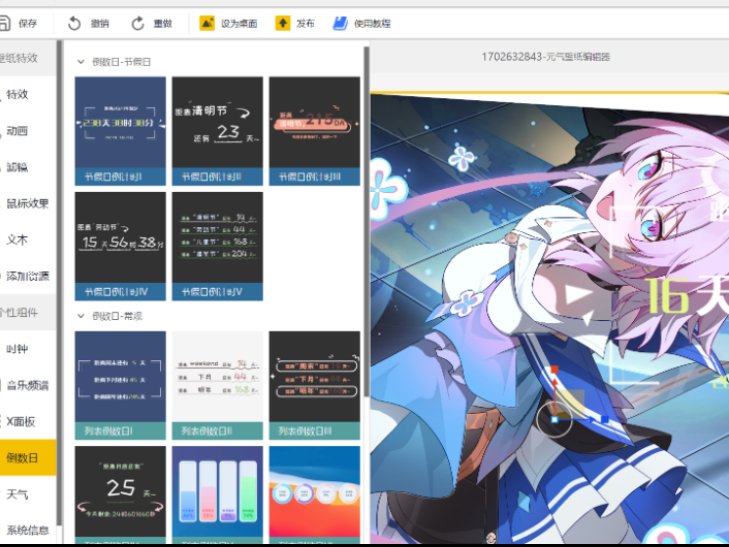The image size is (729, 547).
Task: Click the blue horizontal-axis handle on the canvas gizmo
Action: tap(604, 419)
